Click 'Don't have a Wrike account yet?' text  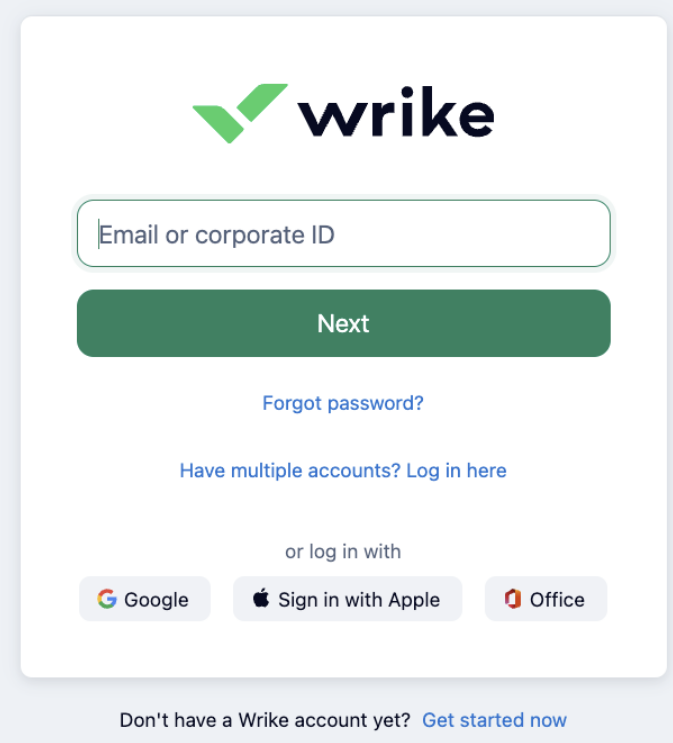coord(265,720)
